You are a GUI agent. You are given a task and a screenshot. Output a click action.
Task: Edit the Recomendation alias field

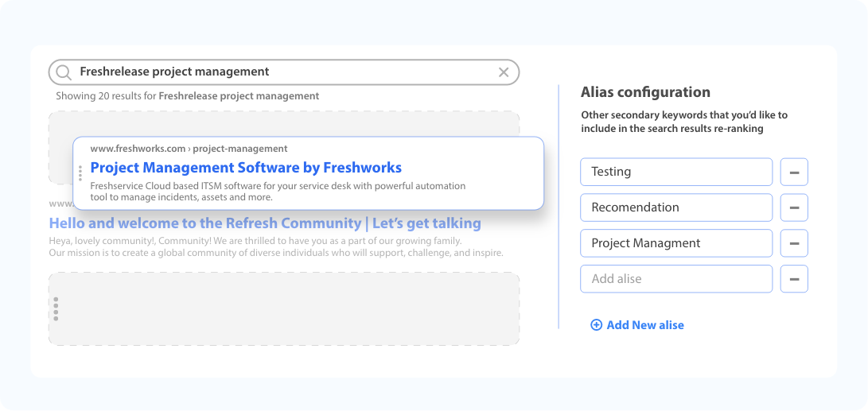(x=676, y=207)
